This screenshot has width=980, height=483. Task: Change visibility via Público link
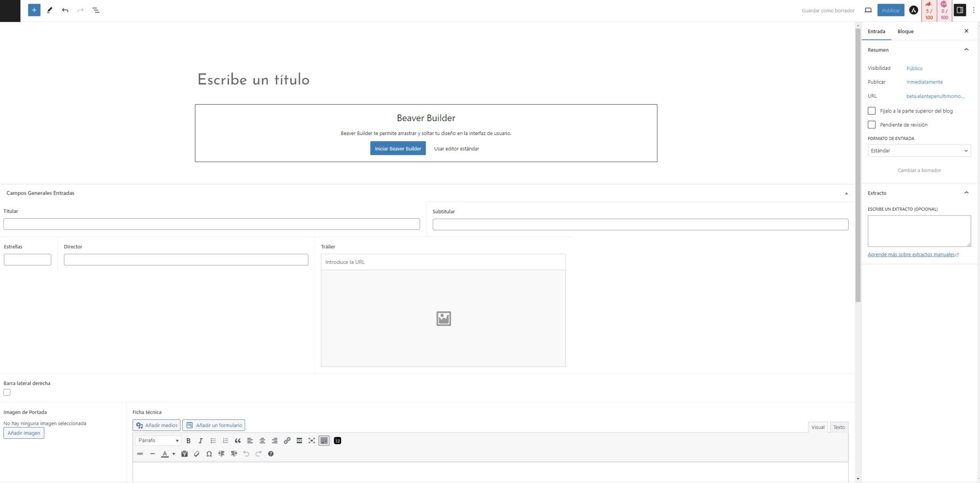[x=914, y=68]
